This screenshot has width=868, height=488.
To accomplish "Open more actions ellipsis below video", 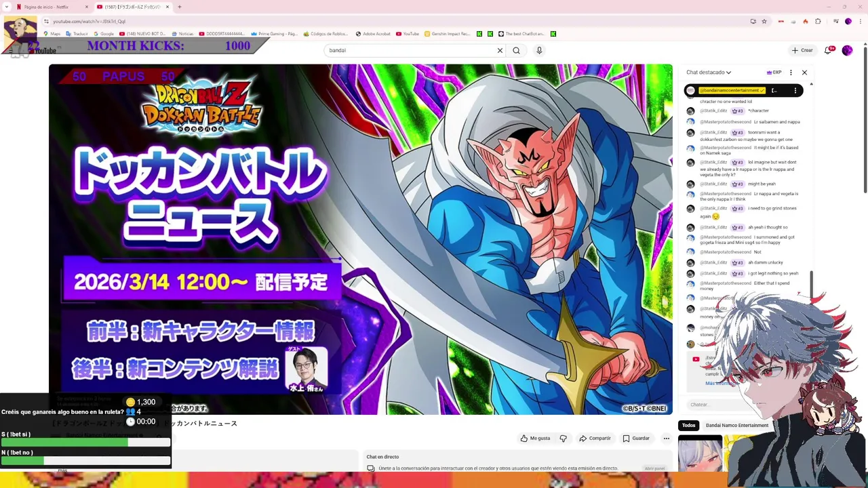I will coord(666,439).
